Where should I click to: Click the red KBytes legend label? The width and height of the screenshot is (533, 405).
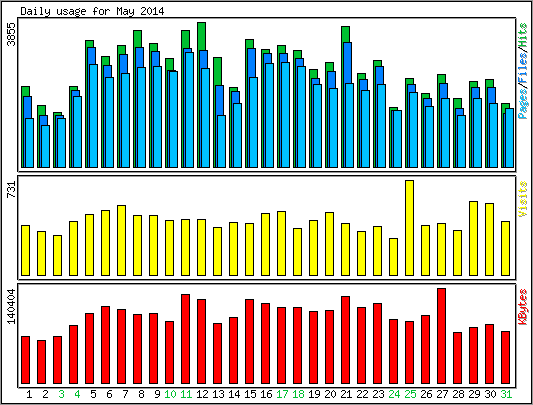coord(523,307)
